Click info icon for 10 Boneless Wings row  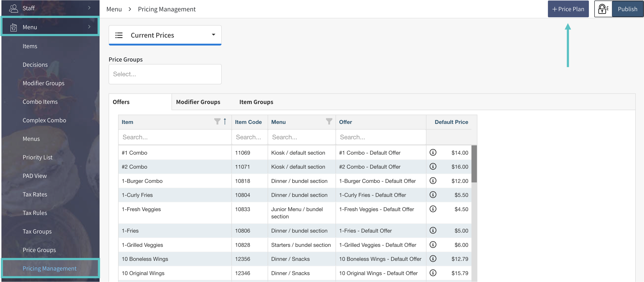(433, 258)
